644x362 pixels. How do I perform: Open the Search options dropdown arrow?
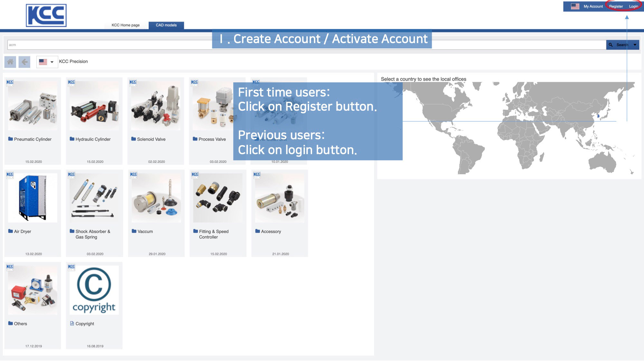635,45
